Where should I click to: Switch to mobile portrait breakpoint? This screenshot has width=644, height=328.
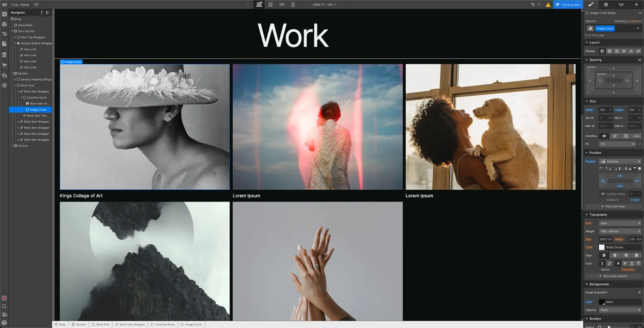(293, 4)
